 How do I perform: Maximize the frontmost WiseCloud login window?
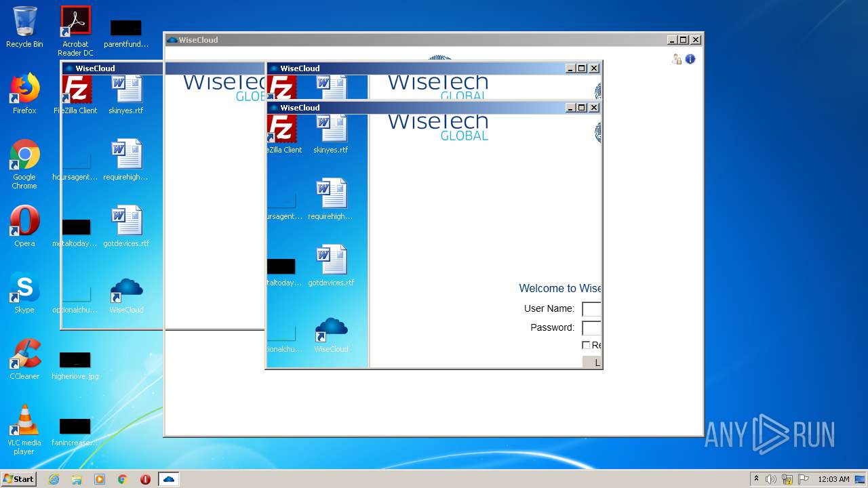pyautogui.click(x=582, y=108)
